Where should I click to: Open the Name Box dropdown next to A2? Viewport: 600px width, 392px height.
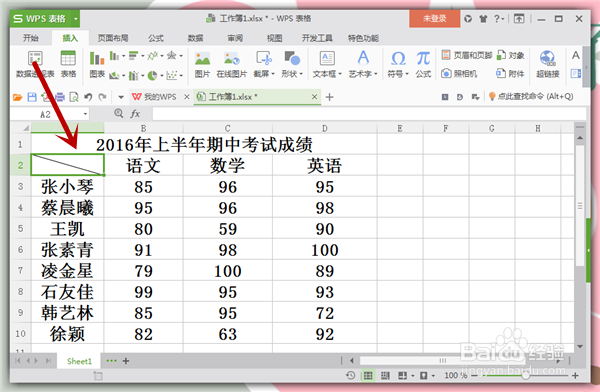[x=85, y=114]
